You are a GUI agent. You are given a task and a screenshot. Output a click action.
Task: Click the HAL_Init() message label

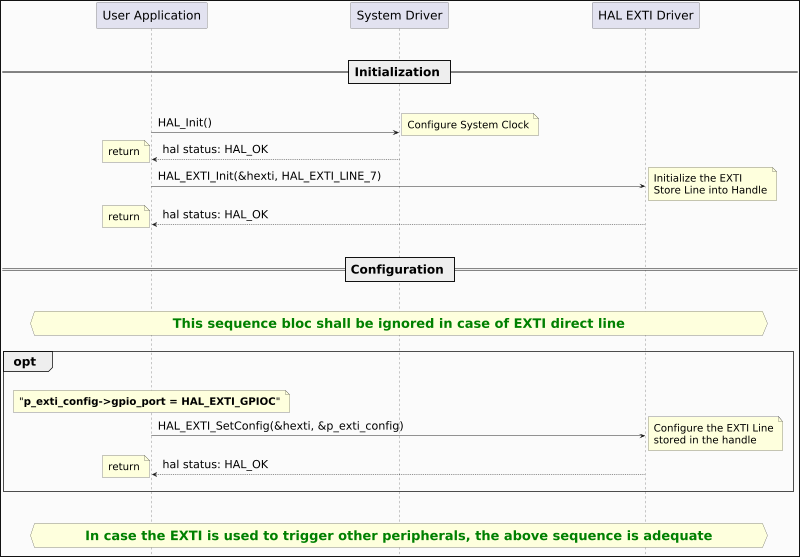[x=185, y=122]
